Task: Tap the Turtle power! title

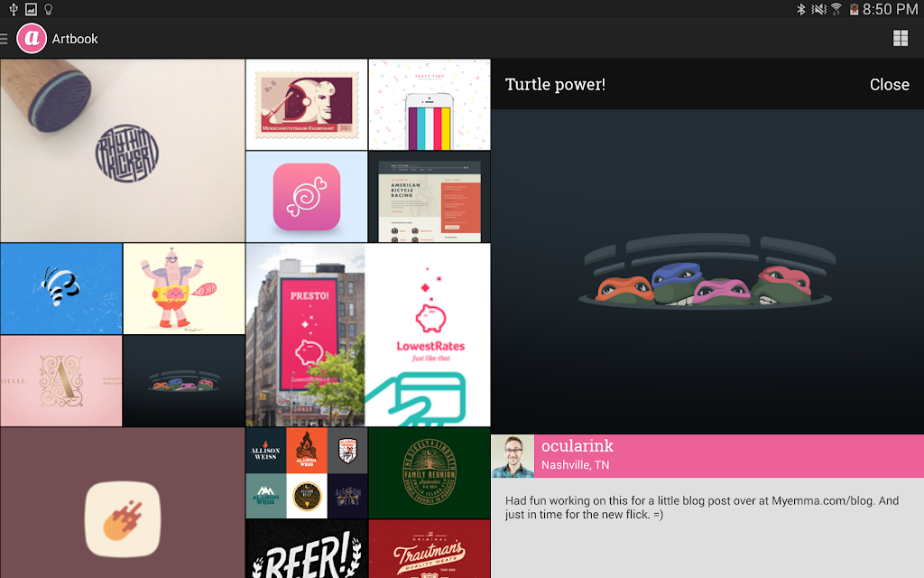Action: tap(555, 84)
